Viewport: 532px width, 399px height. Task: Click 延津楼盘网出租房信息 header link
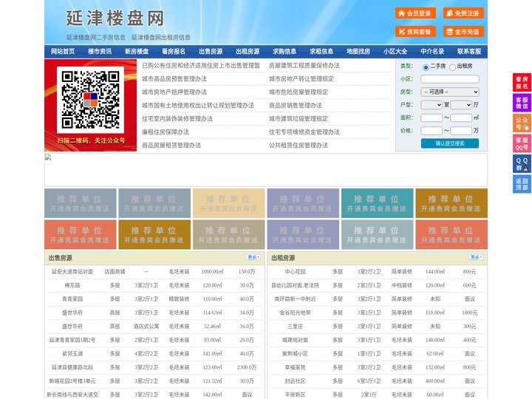(161, 38)
